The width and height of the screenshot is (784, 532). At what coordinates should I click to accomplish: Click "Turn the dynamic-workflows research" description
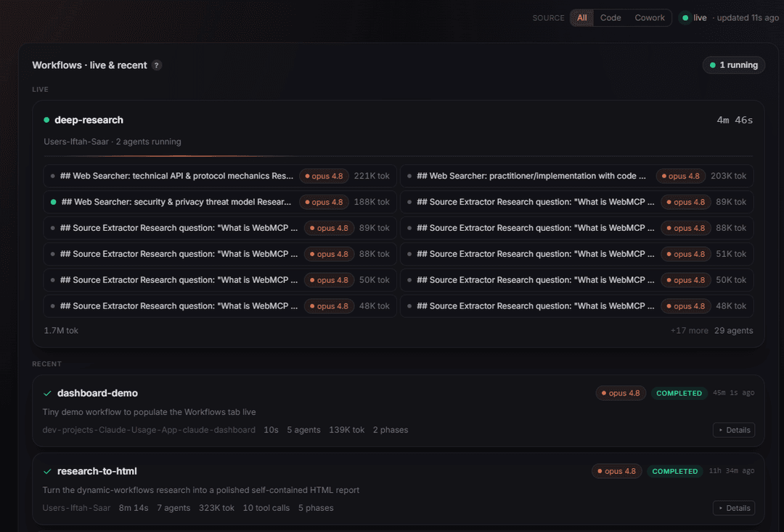(201, 490)
